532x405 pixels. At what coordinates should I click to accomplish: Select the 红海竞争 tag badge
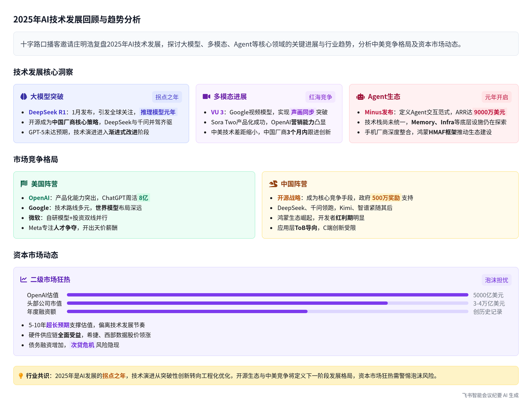pyautogui.click(x=320, y=97)
